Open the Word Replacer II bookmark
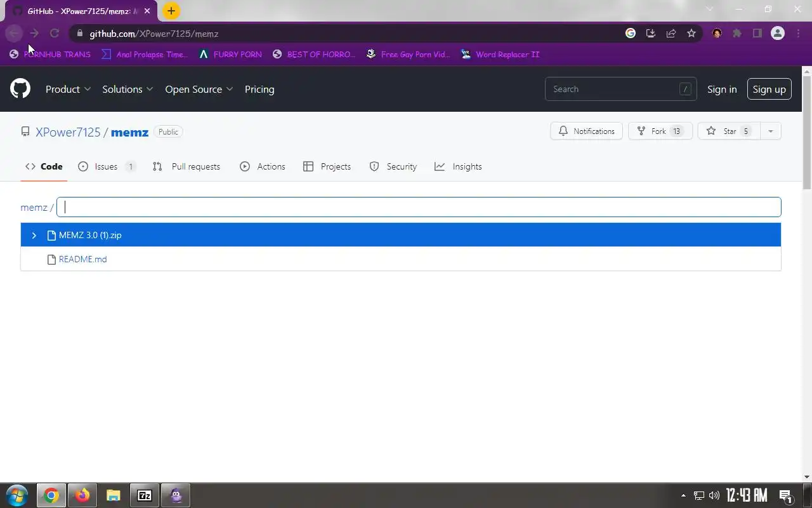The height and width of the screenshot is (508, 812). pos(500,55)
